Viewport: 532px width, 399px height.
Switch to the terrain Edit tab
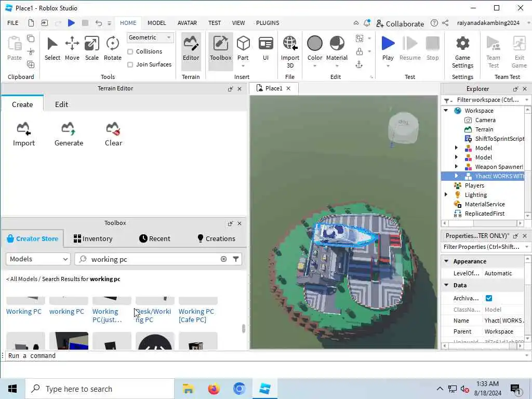pyautogui.click(x=62, y=104)
